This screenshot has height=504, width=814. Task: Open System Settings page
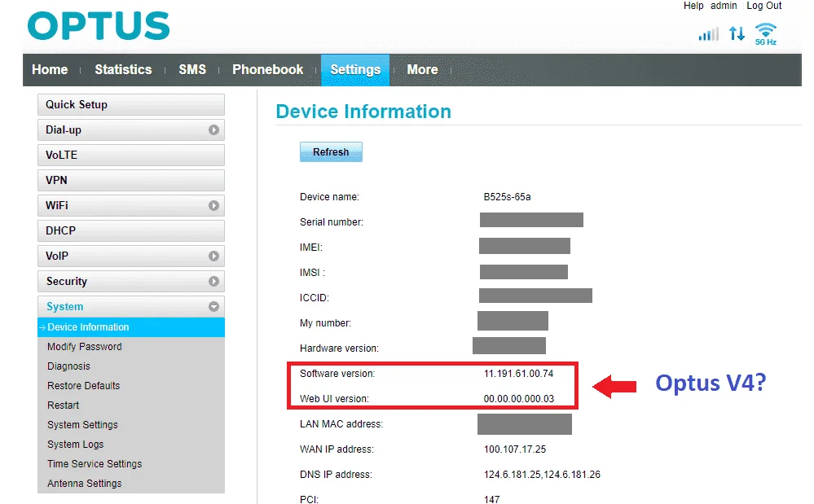click(x=82, y=425)
